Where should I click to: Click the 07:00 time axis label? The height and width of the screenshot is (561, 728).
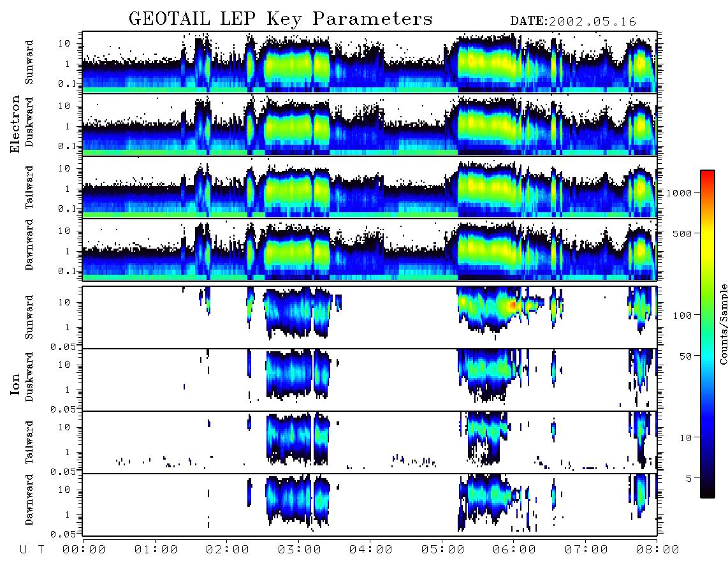pyautogui.click(x=586, y=550)
